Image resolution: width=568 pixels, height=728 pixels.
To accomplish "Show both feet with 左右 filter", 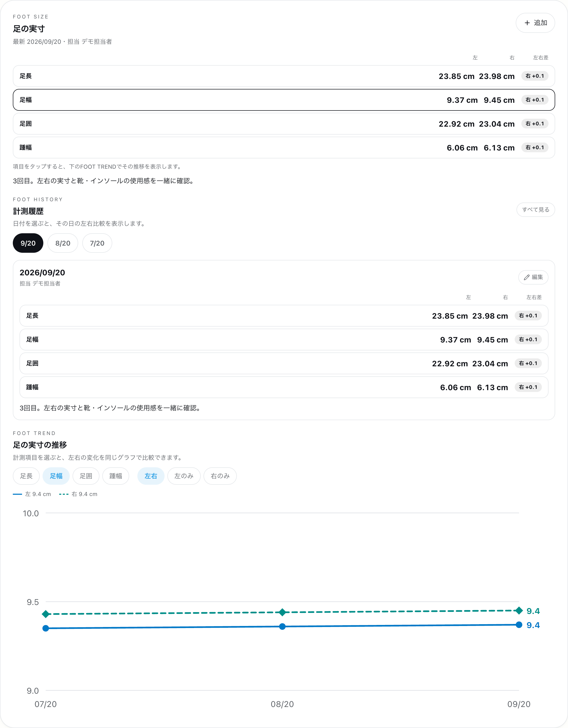I will [x=151, y=476].
